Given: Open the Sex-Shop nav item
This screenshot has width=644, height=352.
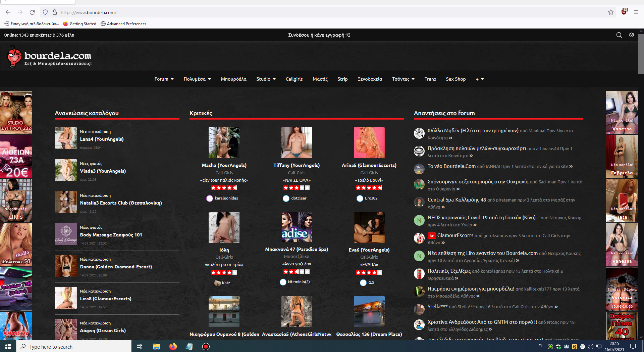Looking at the screenshot, I should 456,79.
